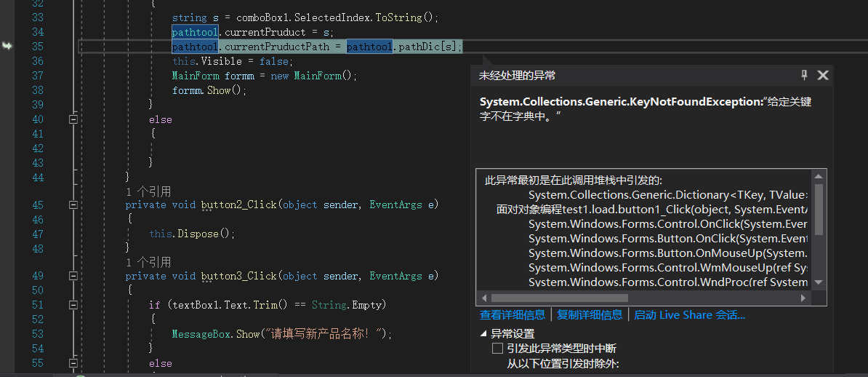Click the call stack scroll-left arrow
The height and width of the screenshot is (377, 868).
point(483,298)
